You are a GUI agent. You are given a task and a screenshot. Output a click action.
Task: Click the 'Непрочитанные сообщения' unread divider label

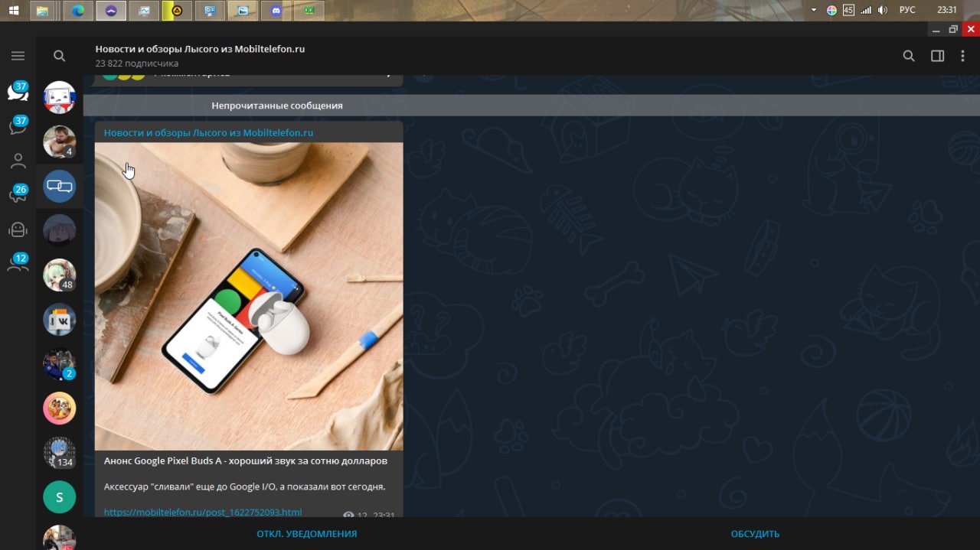pyautogui.click(x=277, y=106)
